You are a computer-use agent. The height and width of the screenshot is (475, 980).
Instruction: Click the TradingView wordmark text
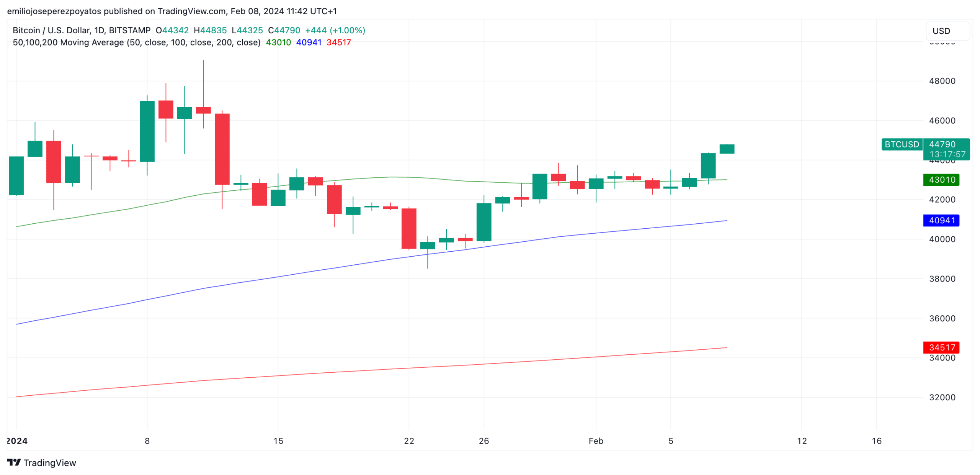[50, 463]
